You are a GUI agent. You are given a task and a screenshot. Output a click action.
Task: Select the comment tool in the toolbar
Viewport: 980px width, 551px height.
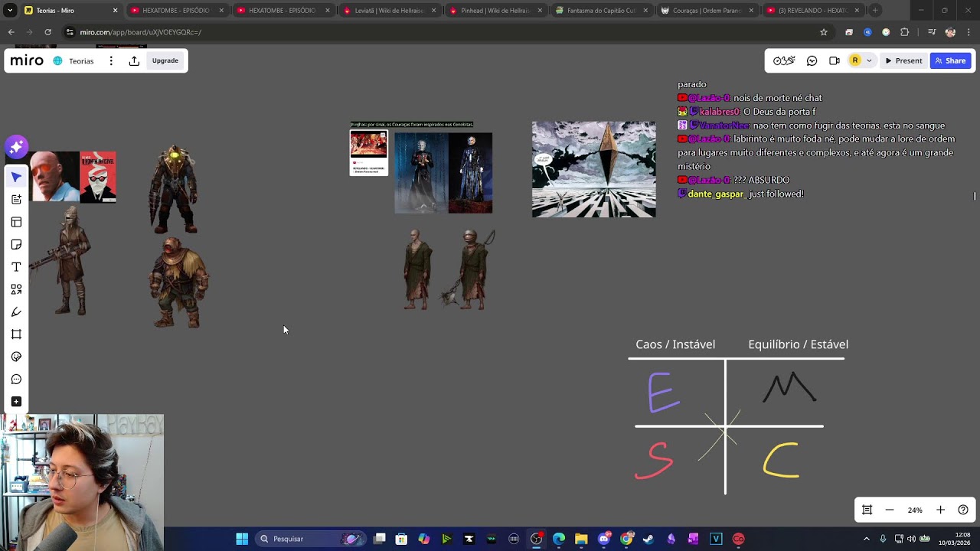coord(16,379)
